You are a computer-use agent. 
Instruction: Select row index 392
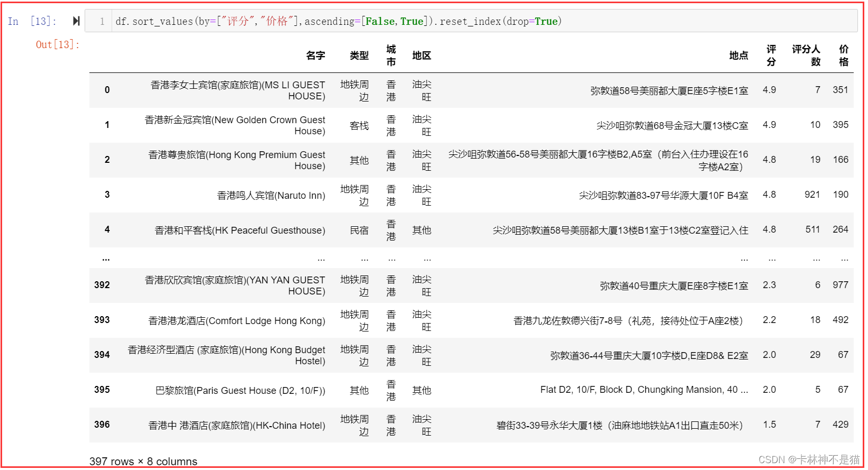102,285
